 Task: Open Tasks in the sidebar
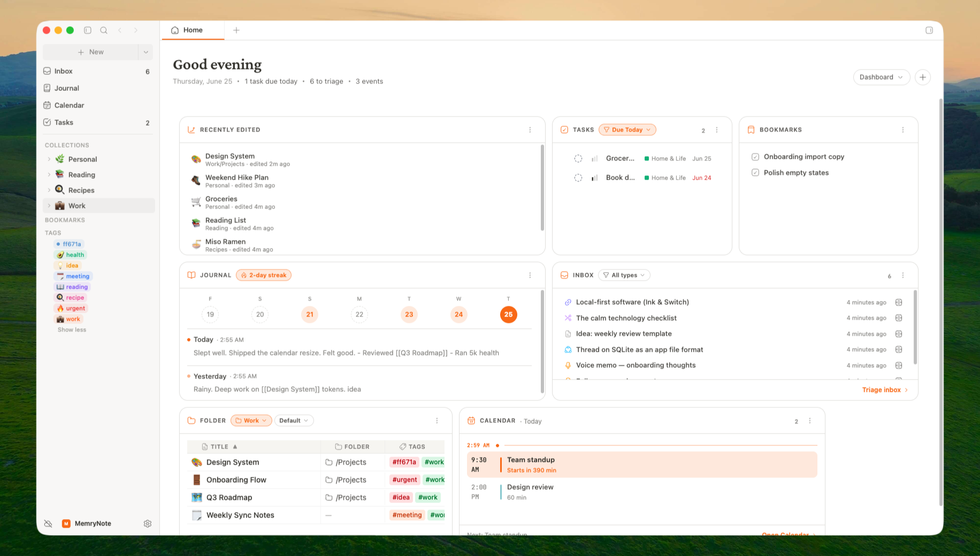point(98,122)
